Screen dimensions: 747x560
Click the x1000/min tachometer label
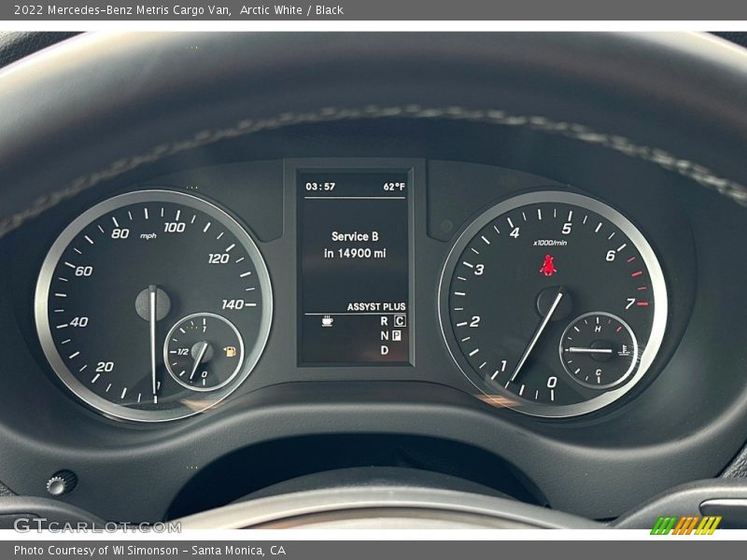click(x=550, y=243)
